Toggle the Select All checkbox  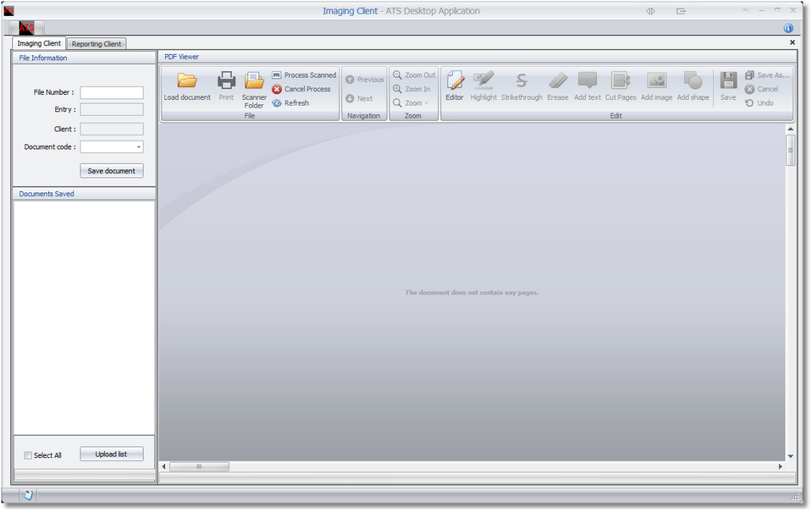click(28, 455)
